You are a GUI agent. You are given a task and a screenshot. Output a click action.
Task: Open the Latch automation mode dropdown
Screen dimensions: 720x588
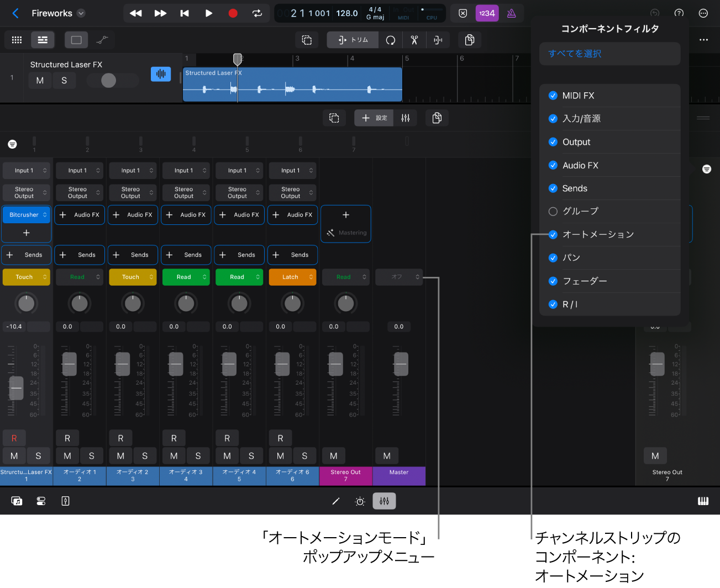pyautogui.click(x=292, y=277)
